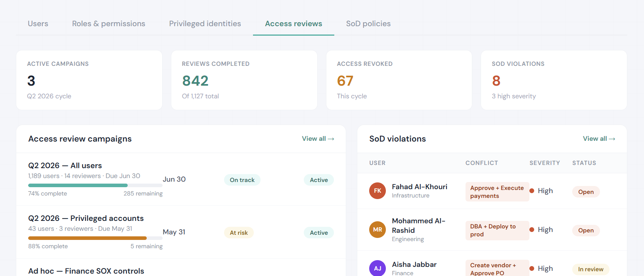Open the Privileged identities tab
The width and height of the screenshot is (644, 276).
205,24
